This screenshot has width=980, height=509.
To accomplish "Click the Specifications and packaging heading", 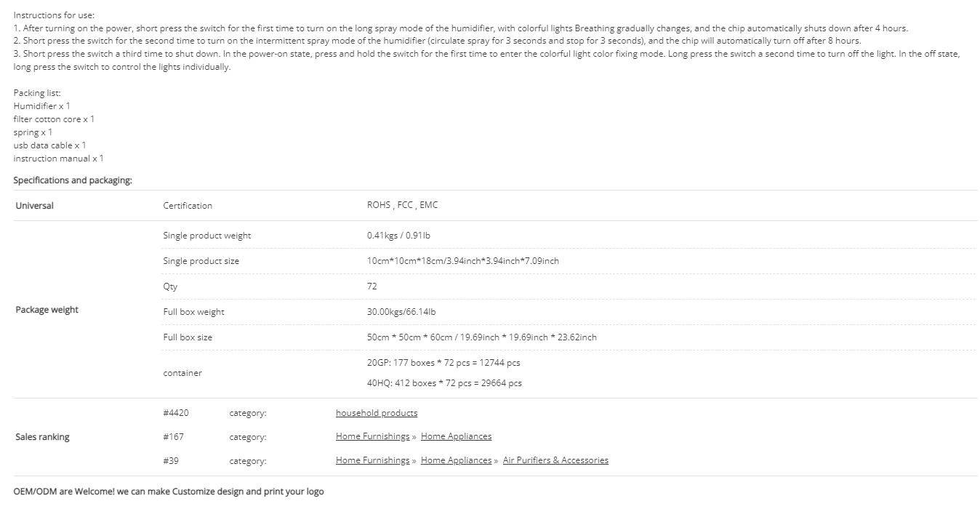I will [73, 180].
